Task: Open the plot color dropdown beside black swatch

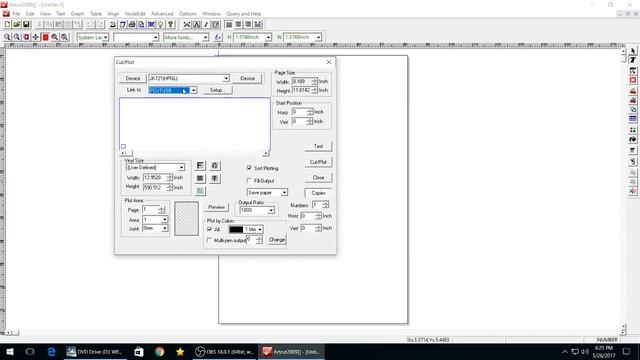Action: [x=260, y=229]
